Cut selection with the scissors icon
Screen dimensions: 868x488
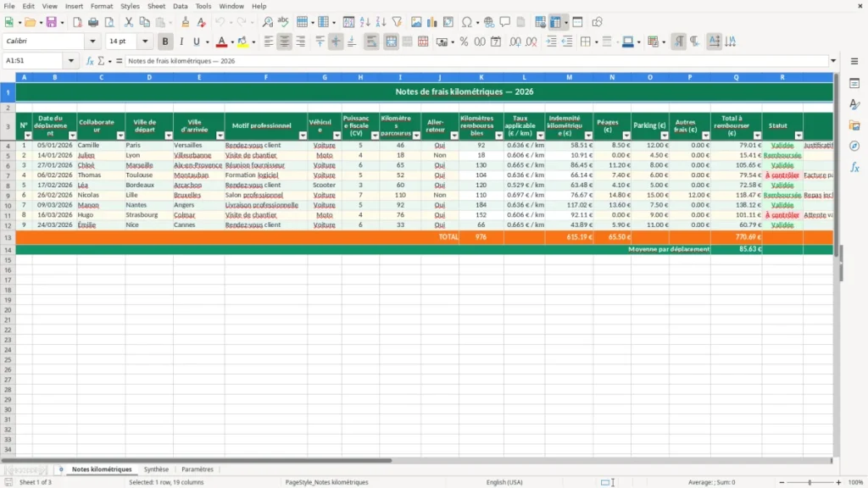tap(129, 22)
